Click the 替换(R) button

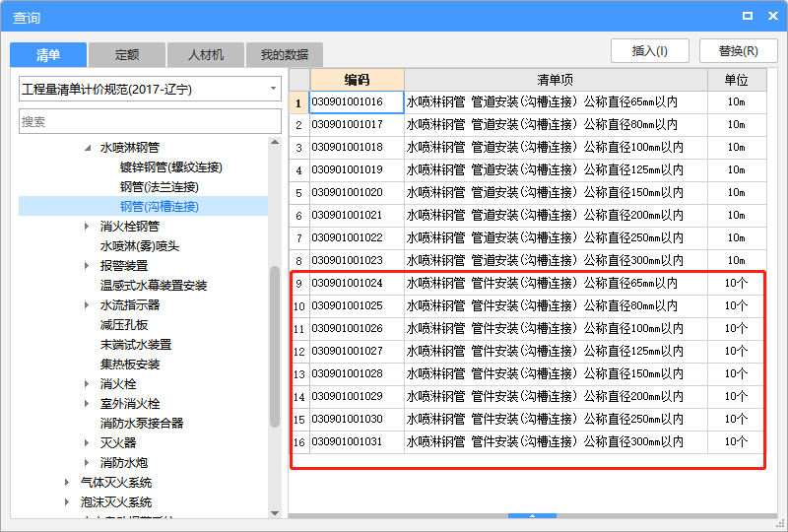point(738,51)
